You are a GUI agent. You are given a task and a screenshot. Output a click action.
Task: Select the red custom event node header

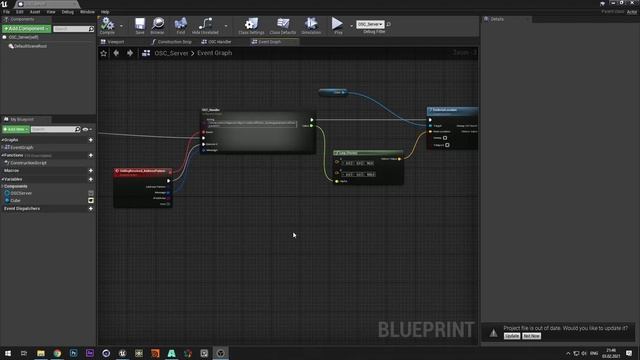[x=143, y=173]
